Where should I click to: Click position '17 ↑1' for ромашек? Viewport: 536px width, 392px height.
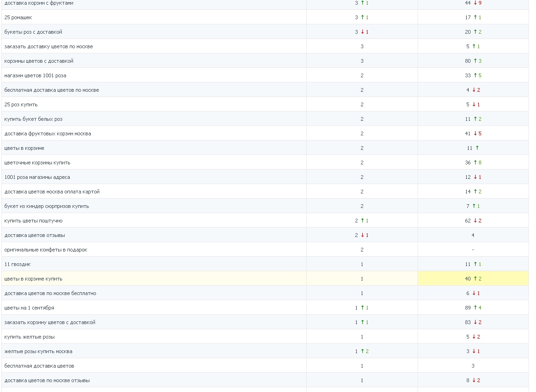(x=473, y=17)
